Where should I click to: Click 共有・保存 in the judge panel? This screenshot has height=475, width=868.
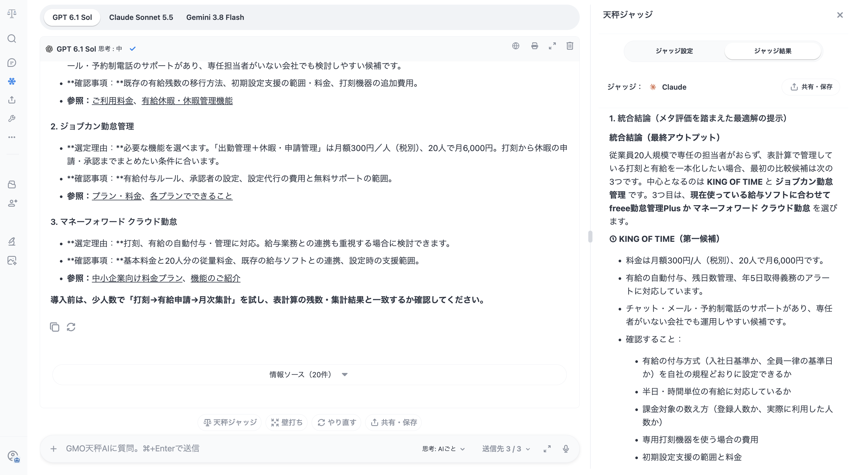[x=811, y=87]
